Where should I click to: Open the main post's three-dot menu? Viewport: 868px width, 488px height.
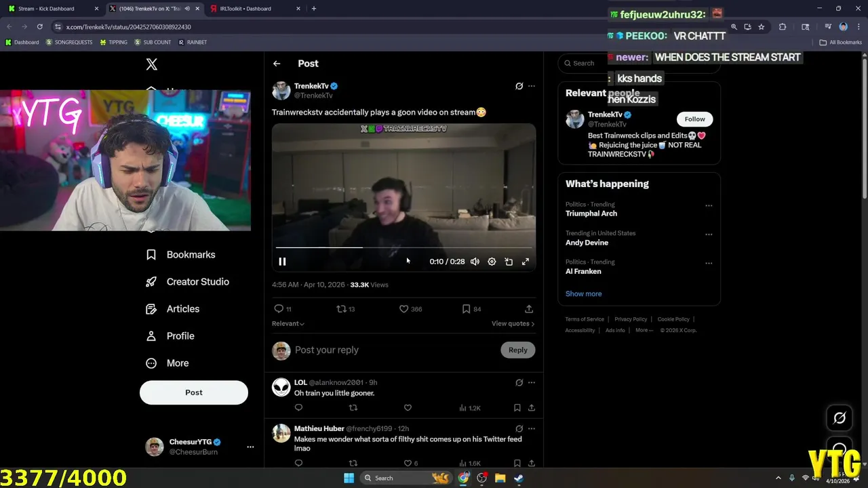click(532, 86)
